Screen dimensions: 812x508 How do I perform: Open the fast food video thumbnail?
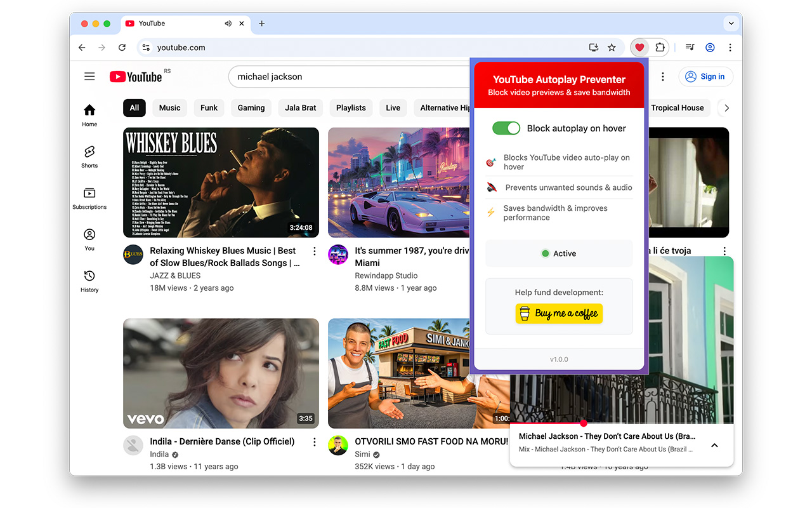pos(419,373)
